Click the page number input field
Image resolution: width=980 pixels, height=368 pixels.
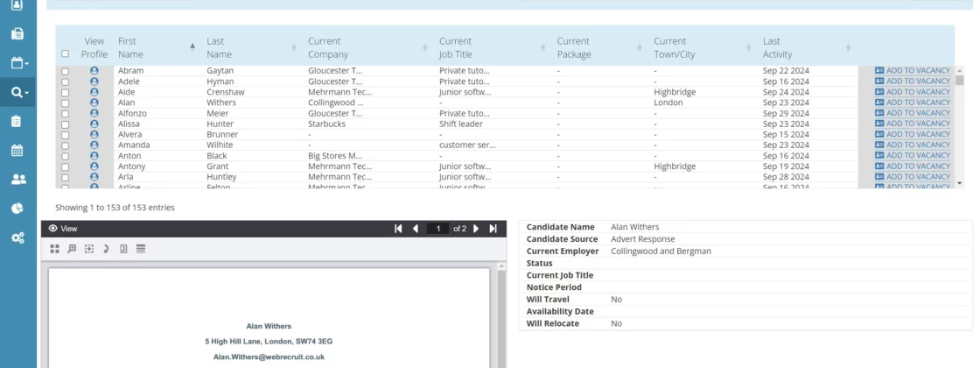click(x=437, y=229)
